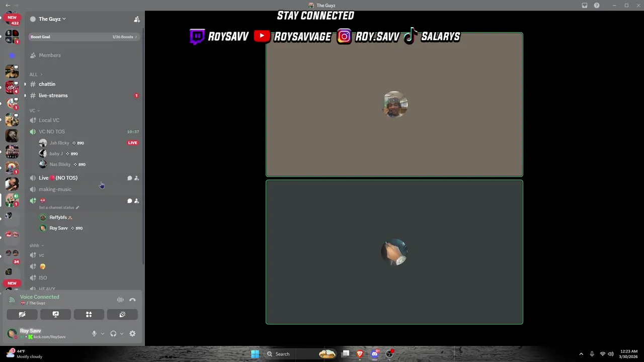Open The Guyz server dropdown menu
The height and width of the screenshot is (362, 644).
coord(52,19)
